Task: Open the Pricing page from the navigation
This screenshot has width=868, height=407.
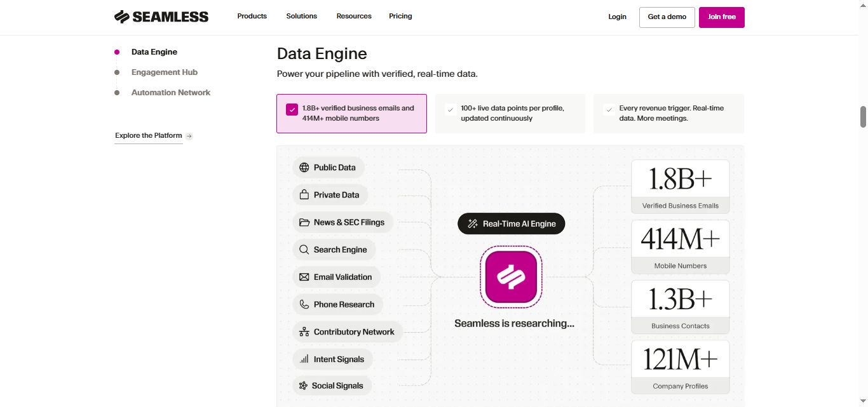Action: pos(400,16)
